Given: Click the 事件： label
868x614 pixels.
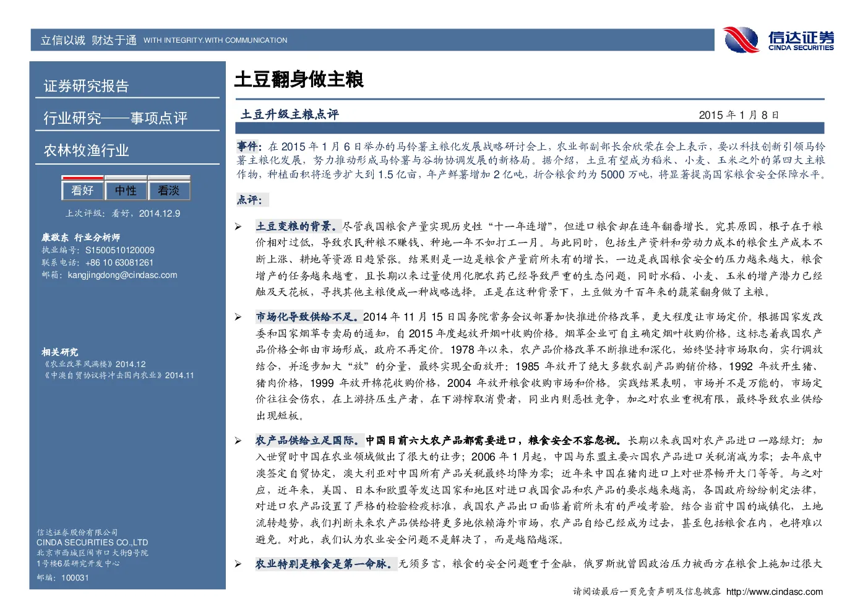Looking at the screenshot, I should (249, 147).
